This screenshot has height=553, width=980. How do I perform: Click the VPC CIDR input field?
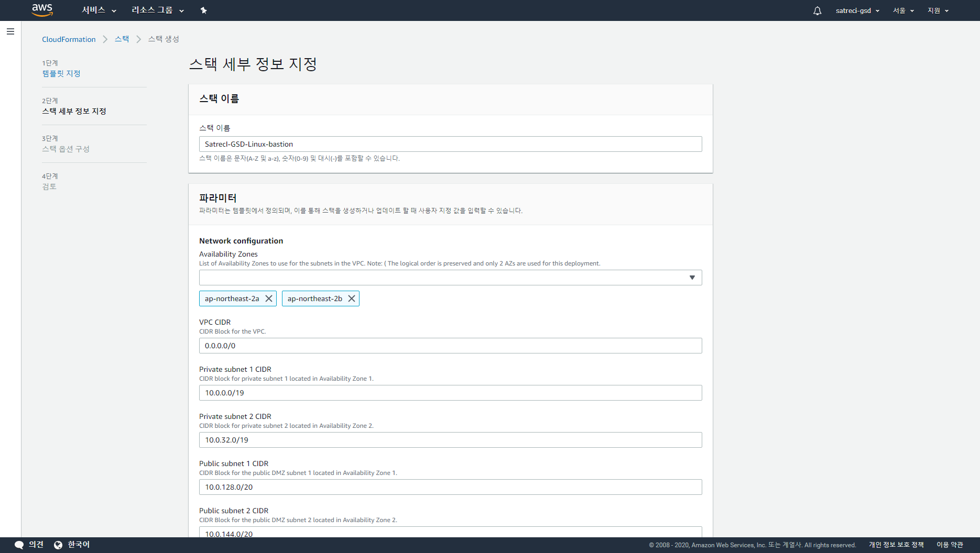pyautogui.click(x=450, y=346)
